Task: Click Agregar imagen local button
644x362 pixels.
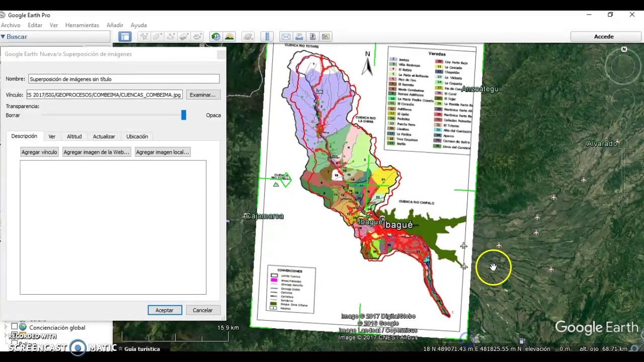Action: pos(163,152)
